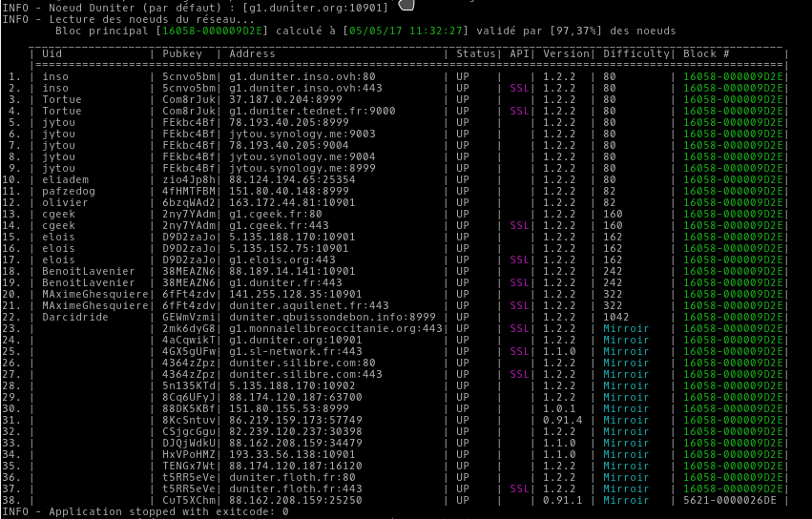Click address 78.193.40.205:9004
Viewport: 812px width, 519px height.
pos(289,145)
